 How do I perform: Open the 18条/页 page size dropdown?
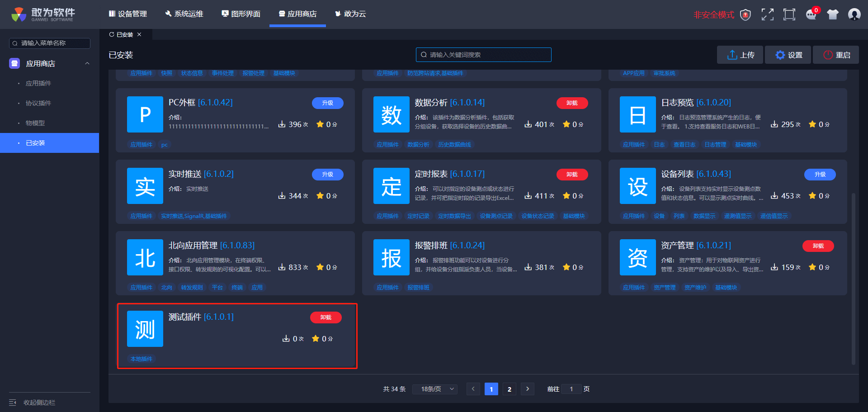(435, 389)
